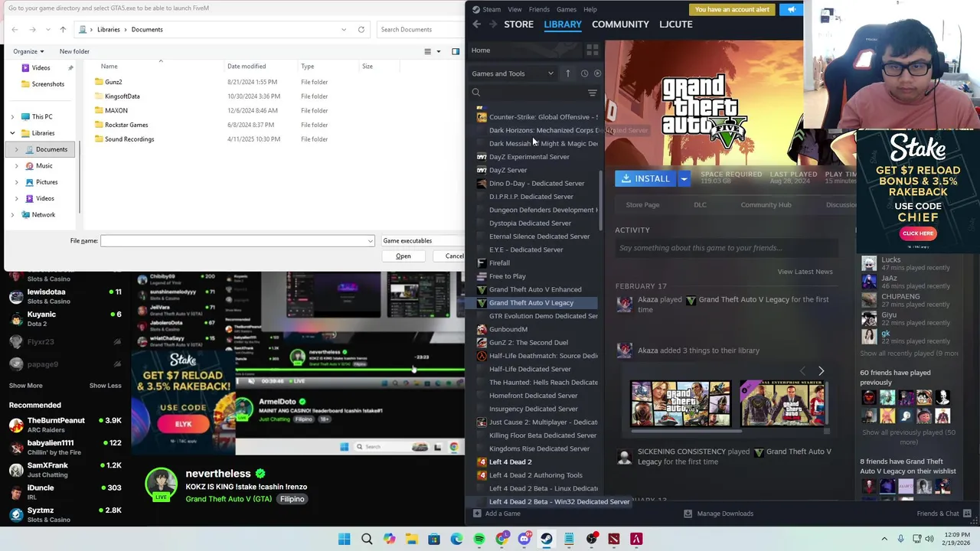The height and width of the screenshot is (551, 980).
Task: Sort files by Date modified column
Action: point(247,67)
